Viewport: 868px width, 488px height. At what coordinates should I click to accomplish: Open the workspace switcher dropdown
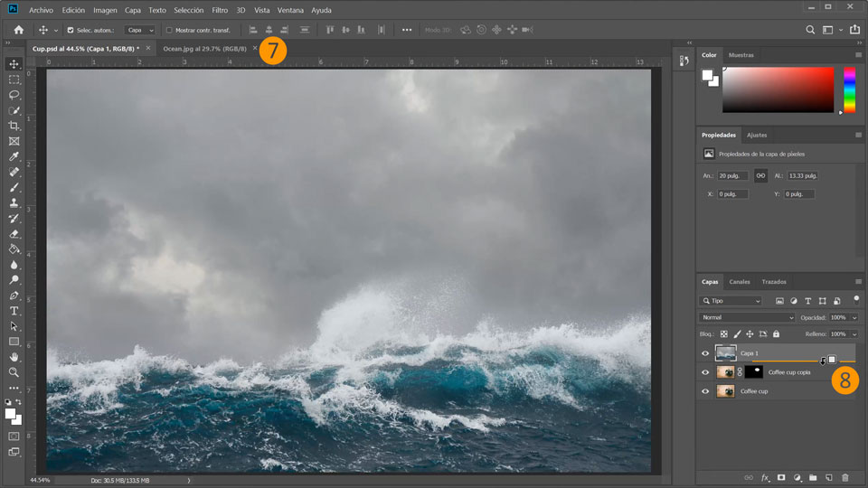click(x=832, y=30)
